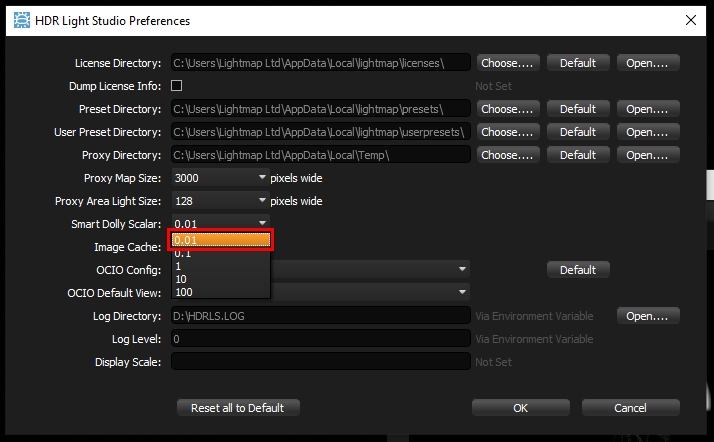Choose a new Proxy Directory
Viewport: 714px width, 442px height.
pos(508,155)
